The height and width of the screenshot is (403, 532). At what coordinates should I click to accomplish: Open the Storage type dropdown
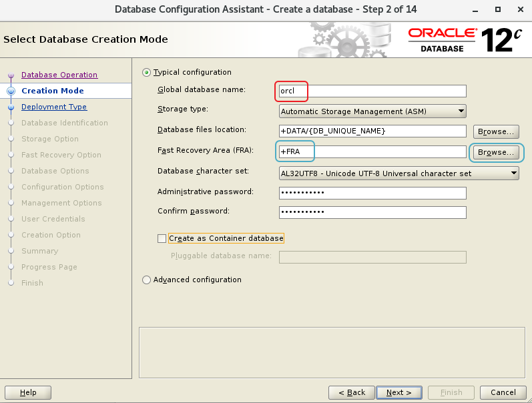(x=372, y=111)
